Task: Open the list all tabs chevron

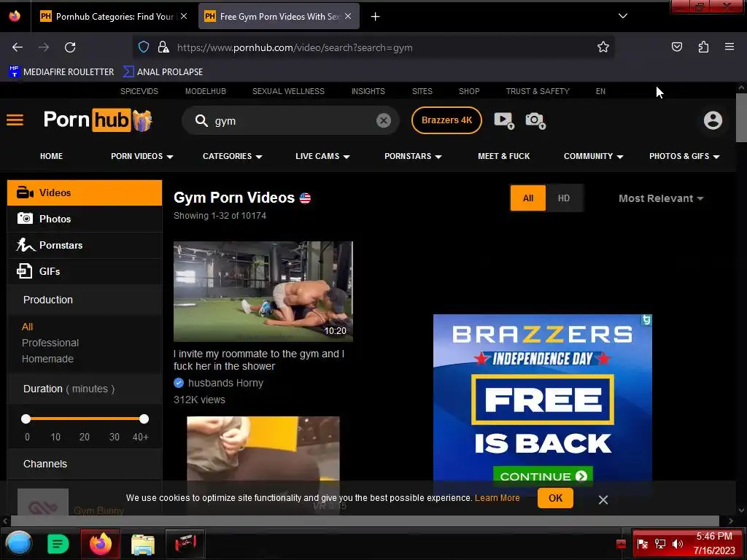Action: tap(623, 16)
